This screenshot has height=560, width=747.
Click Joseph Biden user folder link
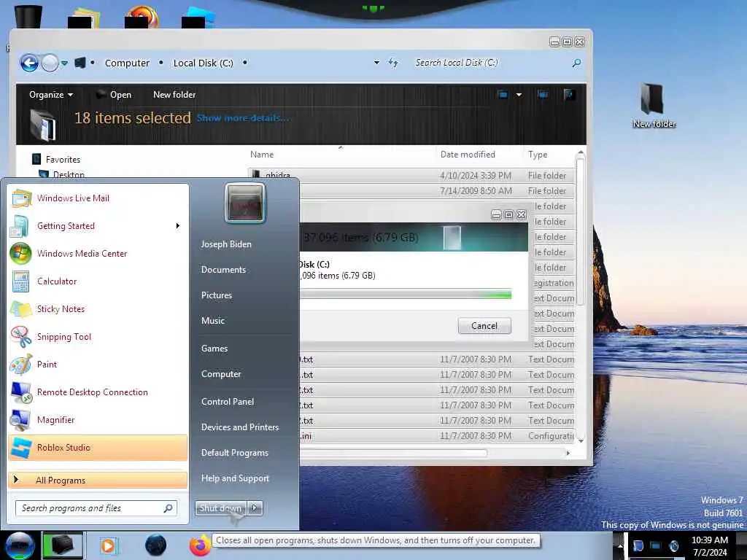coord(226,244)
